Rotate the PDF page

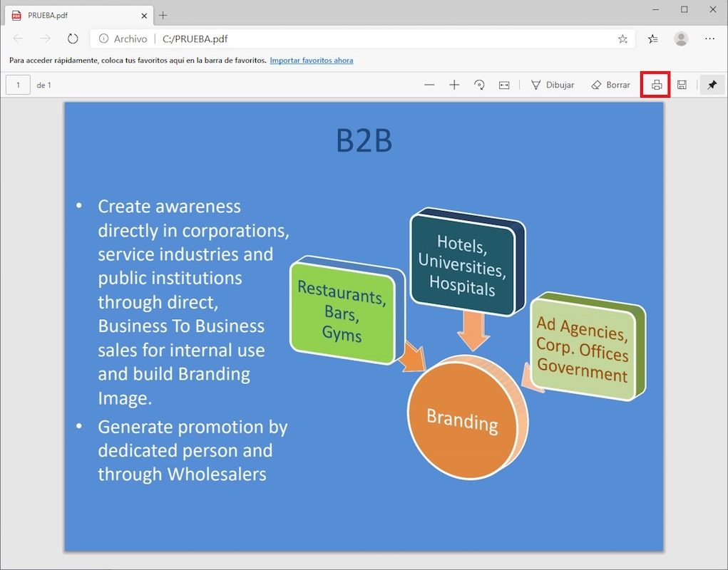click(x=479, y=85)
